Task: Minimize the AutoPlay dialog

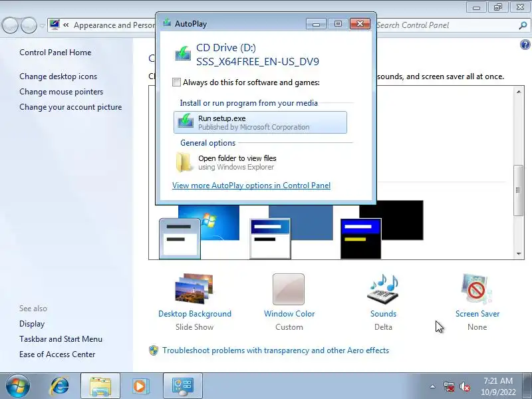Action: point(317,24)
